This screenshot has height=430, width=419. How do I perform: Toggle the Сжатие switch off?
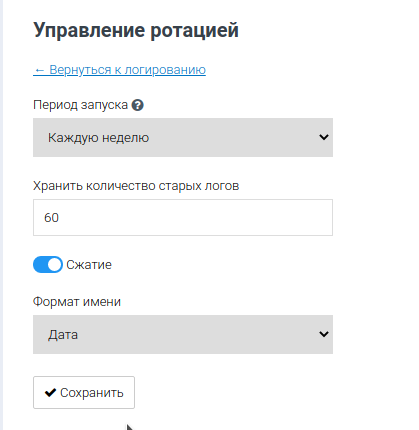pos(48,265)
